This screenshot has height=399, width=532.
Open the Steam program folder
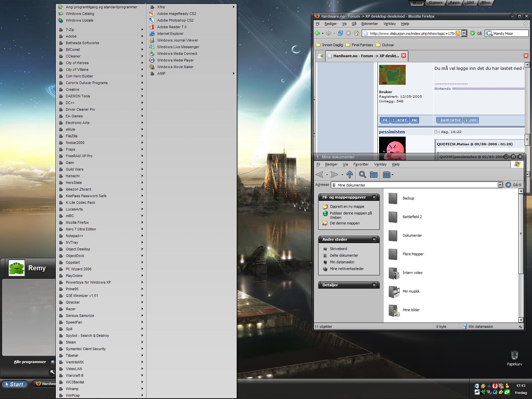pos(101,342)
